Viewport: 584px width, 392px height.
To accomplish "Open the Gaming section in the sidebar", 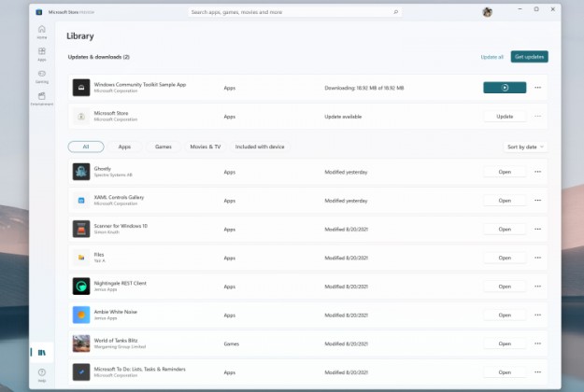I will pos(42,76).
